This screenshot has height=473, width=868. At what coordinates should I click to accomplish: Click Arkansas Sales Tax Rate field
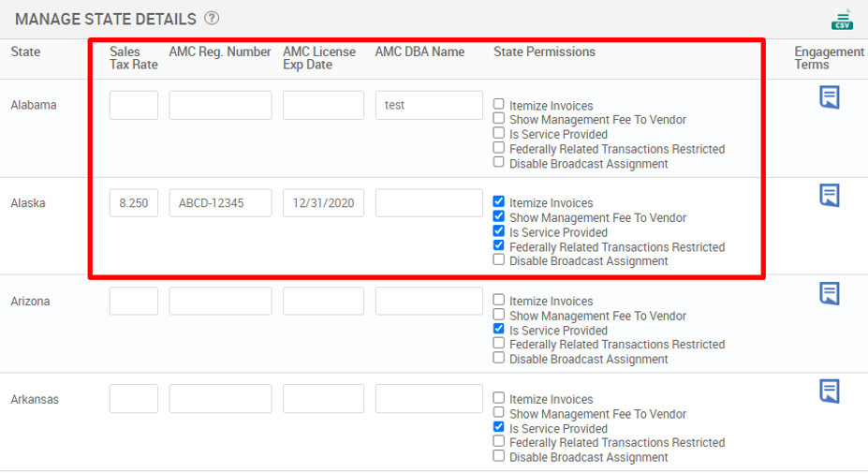point(133,399)
